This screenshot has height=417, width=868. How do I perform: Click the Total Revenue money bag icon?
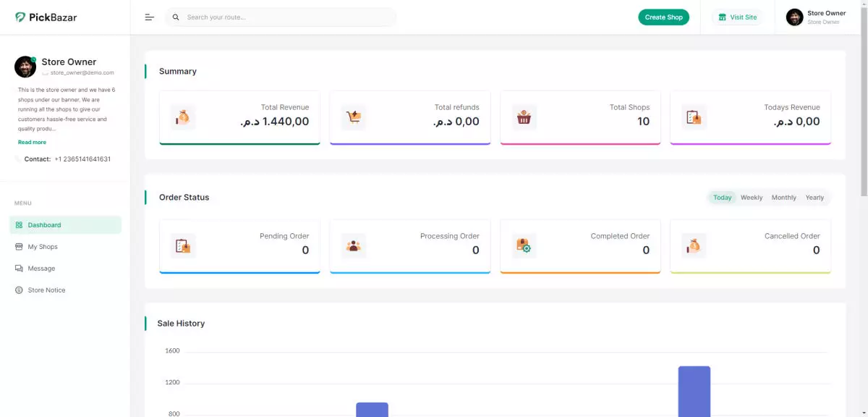183,117
